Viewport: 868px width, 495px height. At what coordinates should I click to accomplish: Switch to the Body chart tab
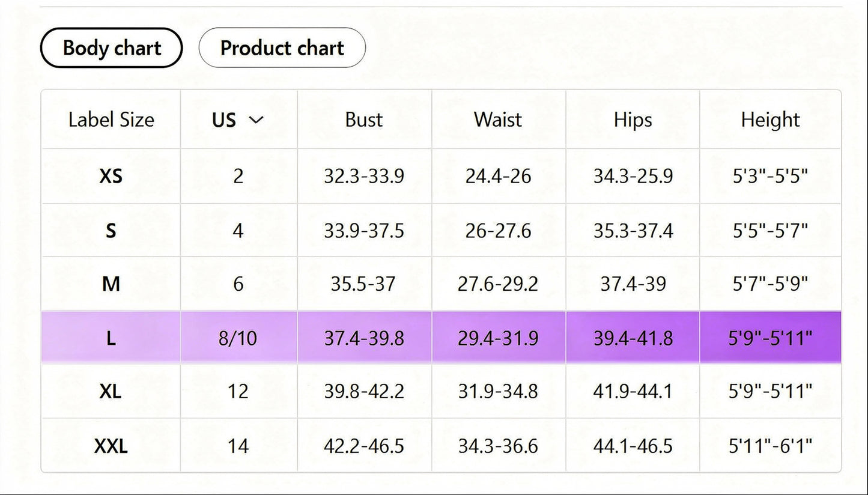[112, 48]
